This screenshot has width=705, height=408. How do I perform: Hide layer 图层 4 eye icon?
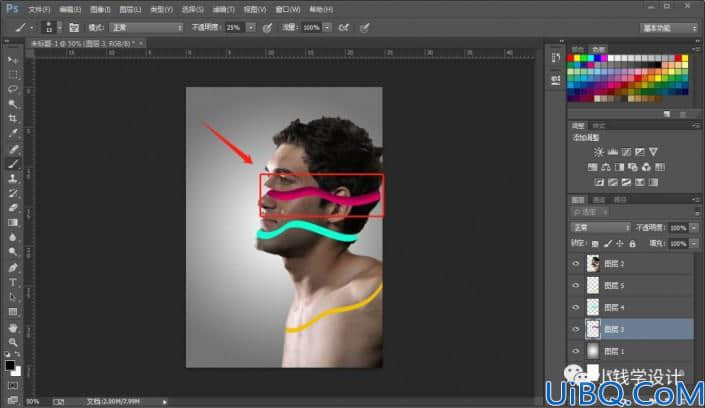pyautogui.click(x=576, y=308)
